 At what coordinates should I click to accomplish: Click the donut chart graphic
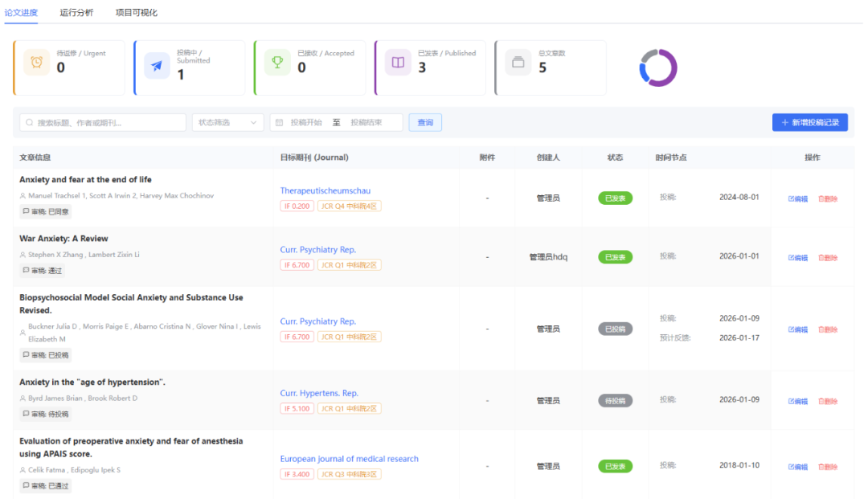coord(658,67)
